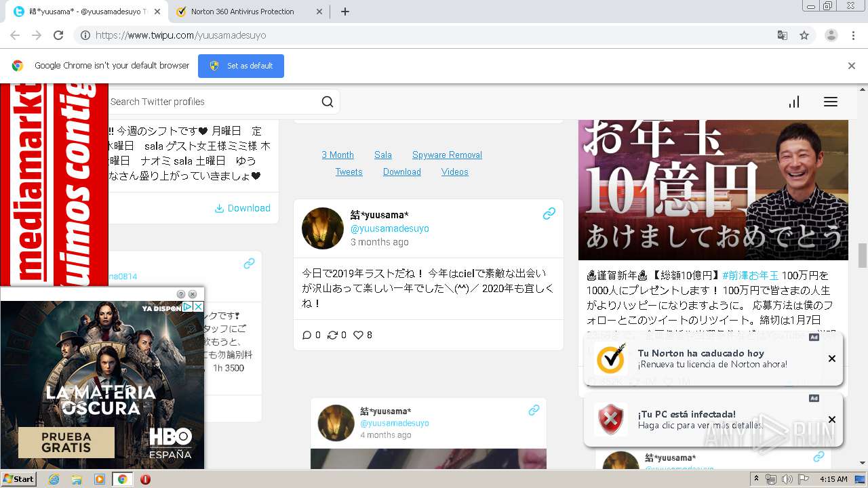Go back to the previous page
Screen dimensions: 868x488
[15, 35]
